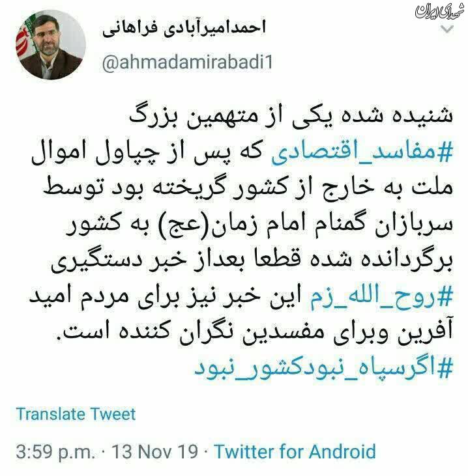This screenshot has height=476, width=468.
Task: Open the Twitter for Android source link
Action: click(x=295, y=451)
